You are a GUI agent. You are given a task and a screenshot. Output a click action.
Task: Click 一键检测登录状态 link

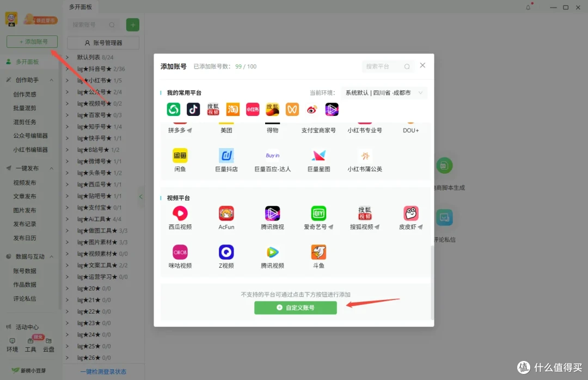tap(103, 372)
